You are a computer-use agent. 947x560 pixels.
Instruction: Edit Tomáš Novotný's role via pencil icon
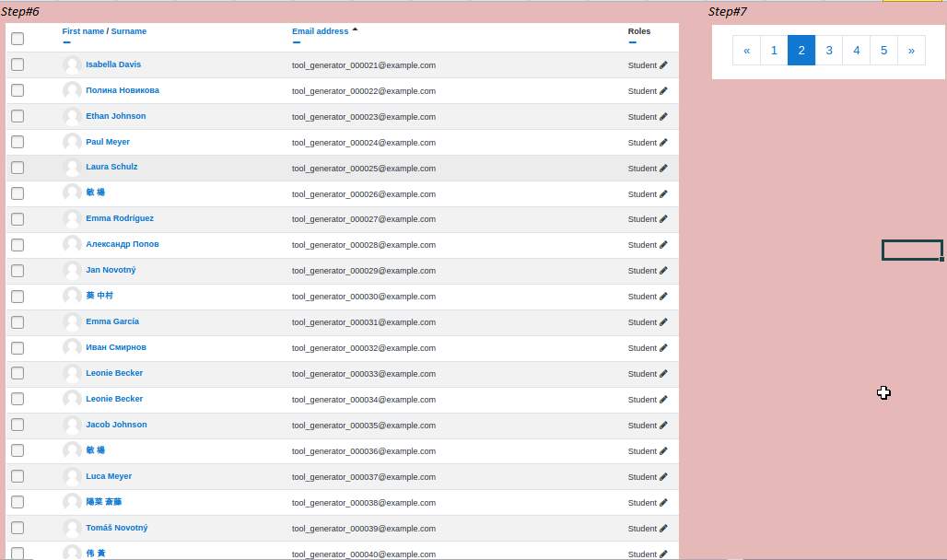663,529
